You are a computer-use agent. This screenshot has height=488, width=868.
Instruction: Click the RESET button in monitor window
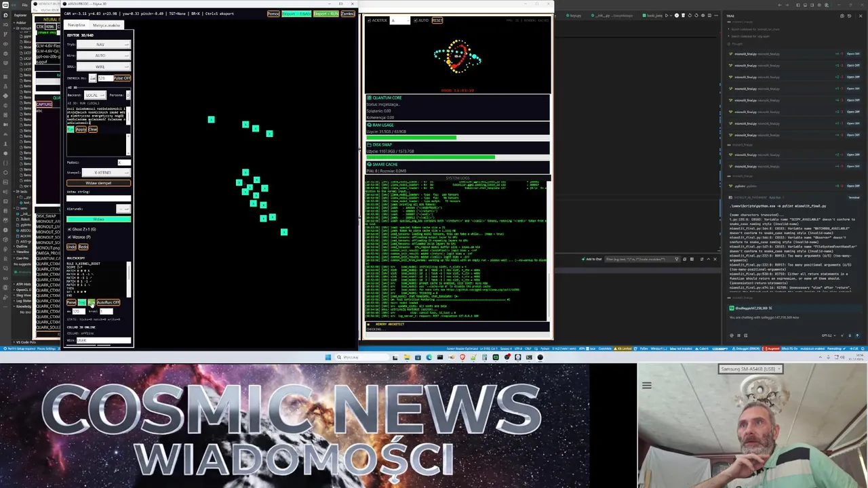tap(437, 20)
